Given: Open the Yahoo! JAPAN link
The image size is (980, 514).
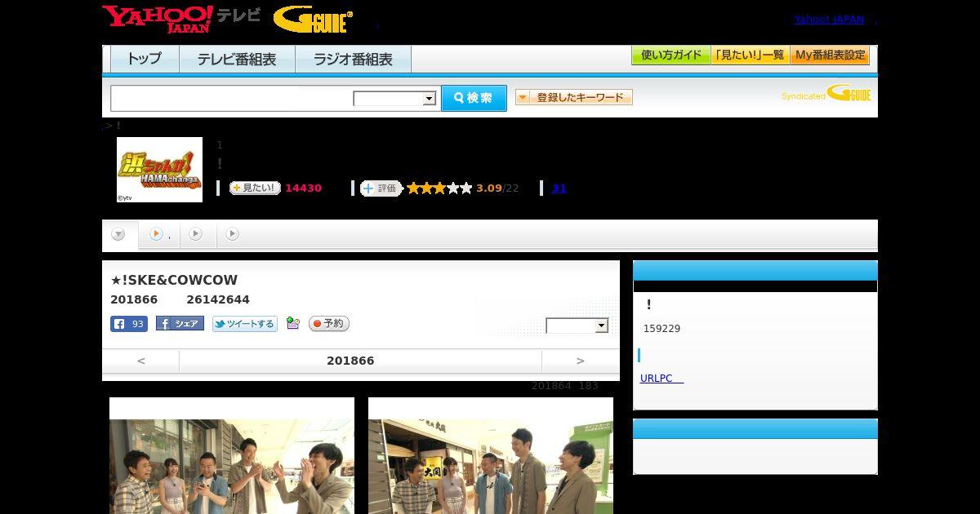Looking at the screenshot, I should coord(829,20).
